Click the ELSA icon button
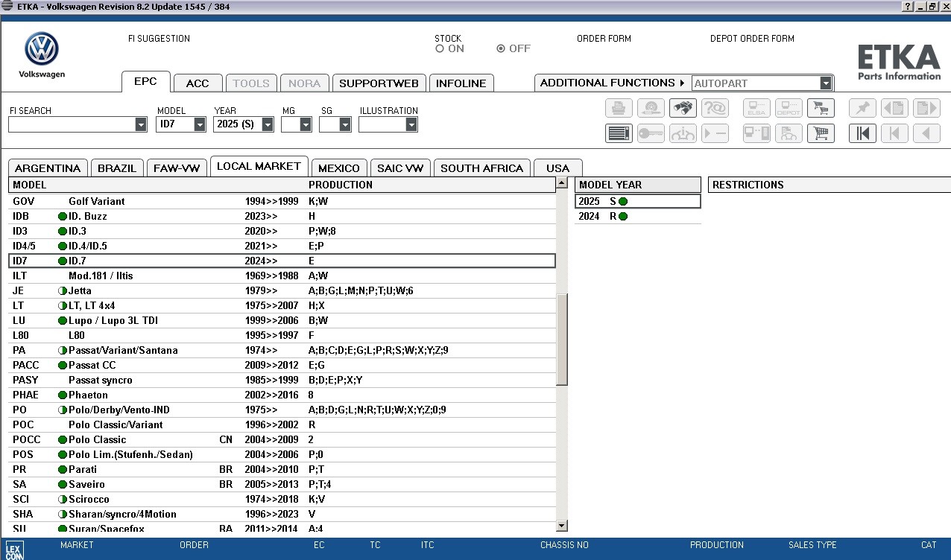Screen dimensions: 951x560 coord(756,109)
